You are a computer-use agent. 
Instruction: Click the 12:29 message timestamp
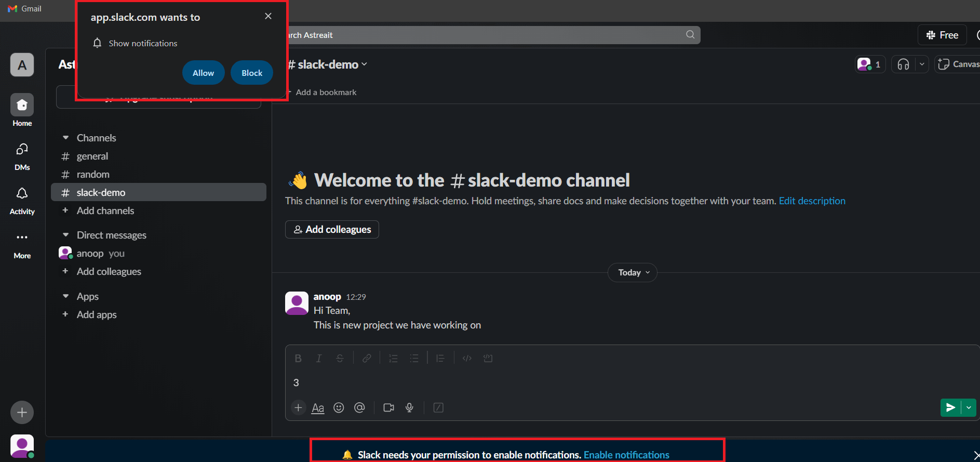click(356, 297)
